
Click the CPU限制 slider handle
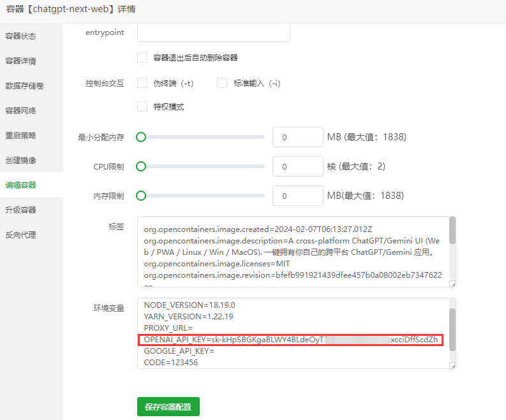coord(141,166)
